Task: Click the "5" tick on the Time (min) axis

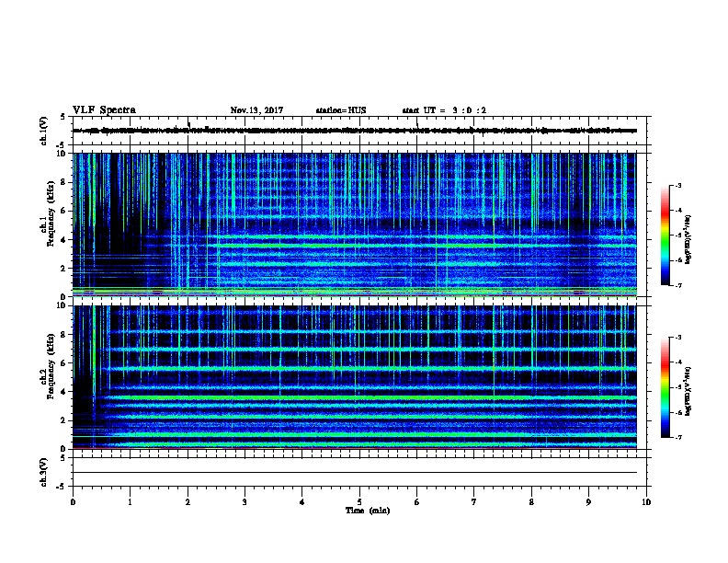Action: tap(359, 501)
